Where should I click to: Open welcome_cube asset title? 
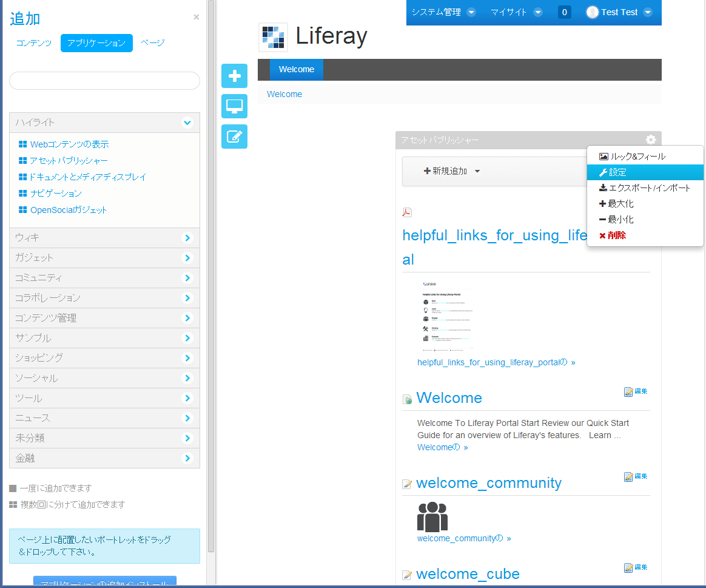(x=468, y=574)
